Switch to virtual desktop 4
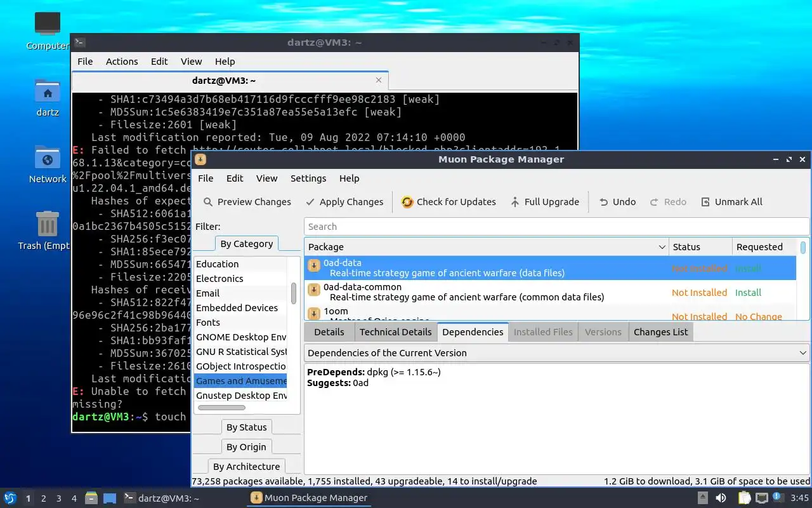 tap(74, 498)
